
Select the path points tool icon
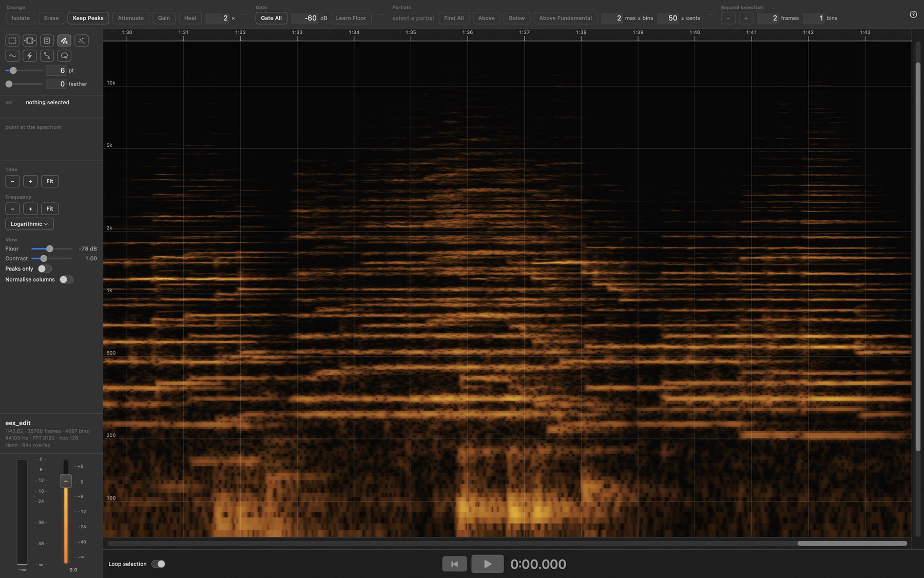click(x=47, y=55)
